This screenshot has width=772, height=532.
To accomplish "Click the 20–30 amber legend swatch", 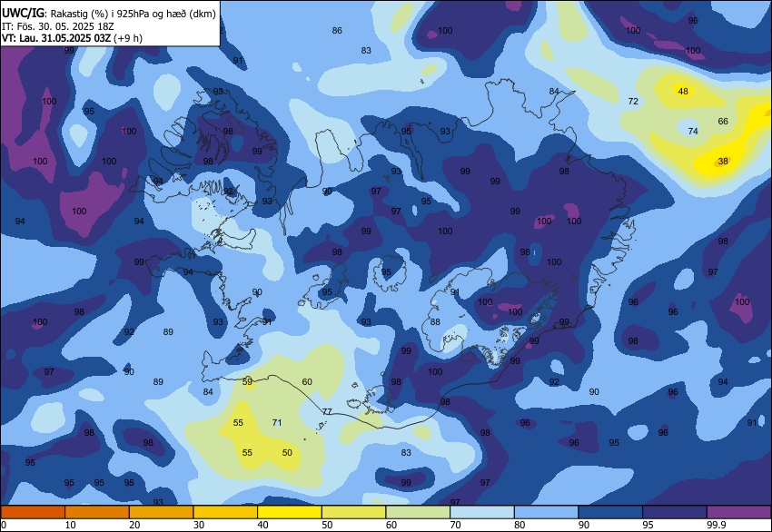I will pyautogui.click(x=161, y=512).
